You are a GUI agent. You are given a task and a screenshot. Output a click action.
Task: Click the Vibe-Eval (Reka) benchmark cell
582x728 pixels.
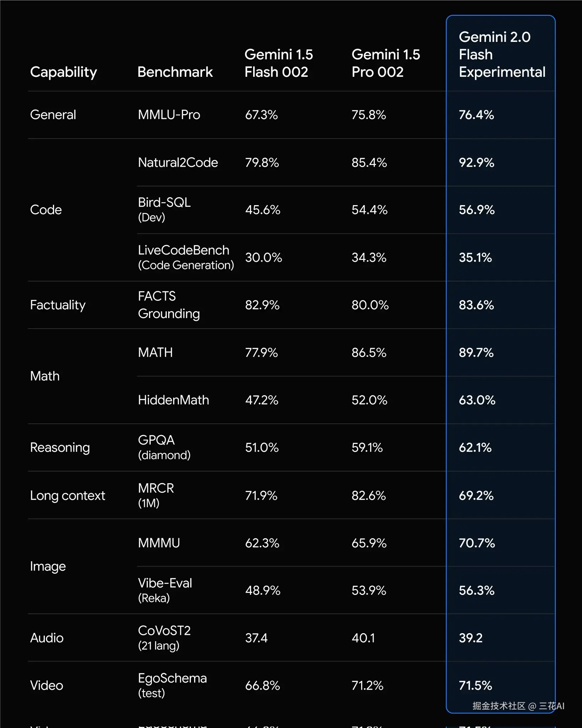[165, 590]
